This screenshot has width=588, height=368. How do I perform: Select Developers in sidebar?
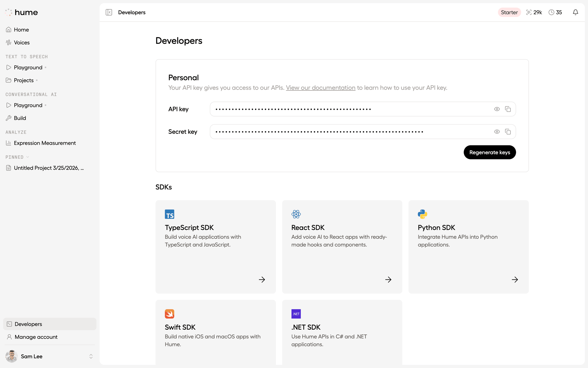50,324
